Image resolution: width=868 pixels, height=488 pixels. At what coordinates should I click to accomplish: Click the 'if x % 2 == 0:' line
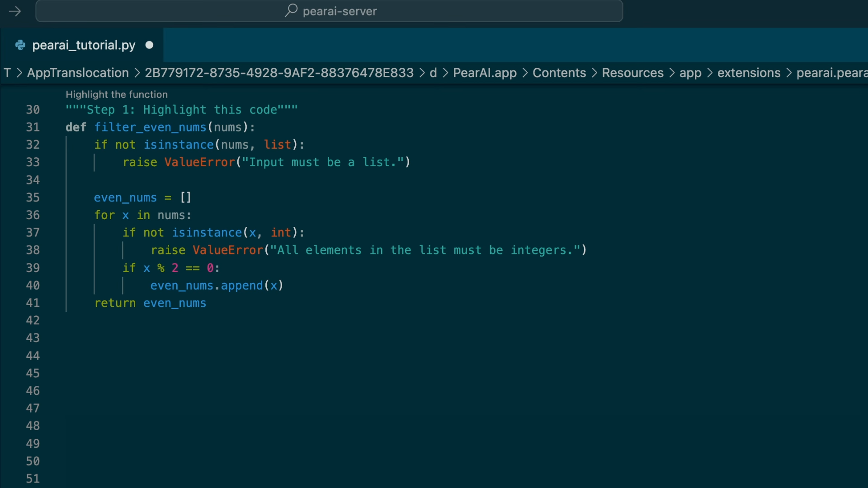pos(171,268)
